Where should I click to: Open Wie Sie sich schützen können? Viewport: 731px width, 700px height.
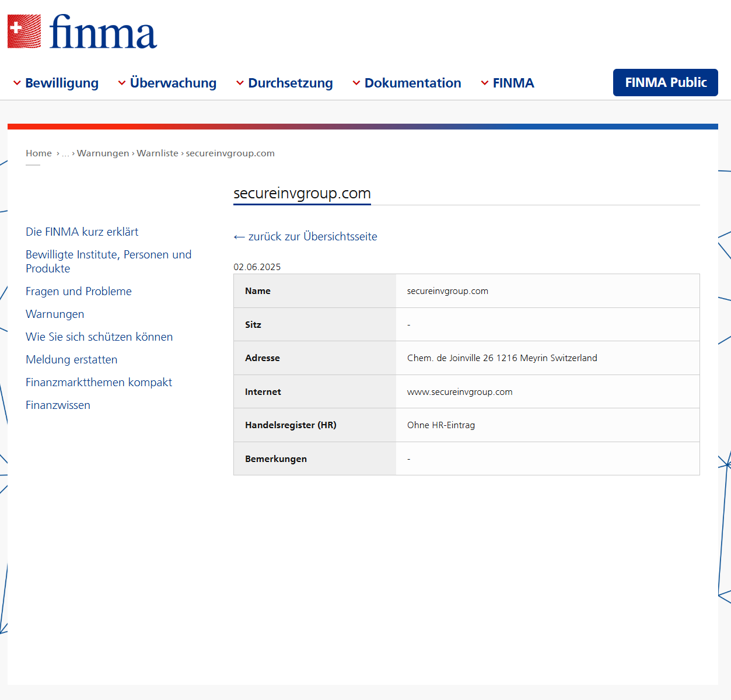tap(99, 337)
